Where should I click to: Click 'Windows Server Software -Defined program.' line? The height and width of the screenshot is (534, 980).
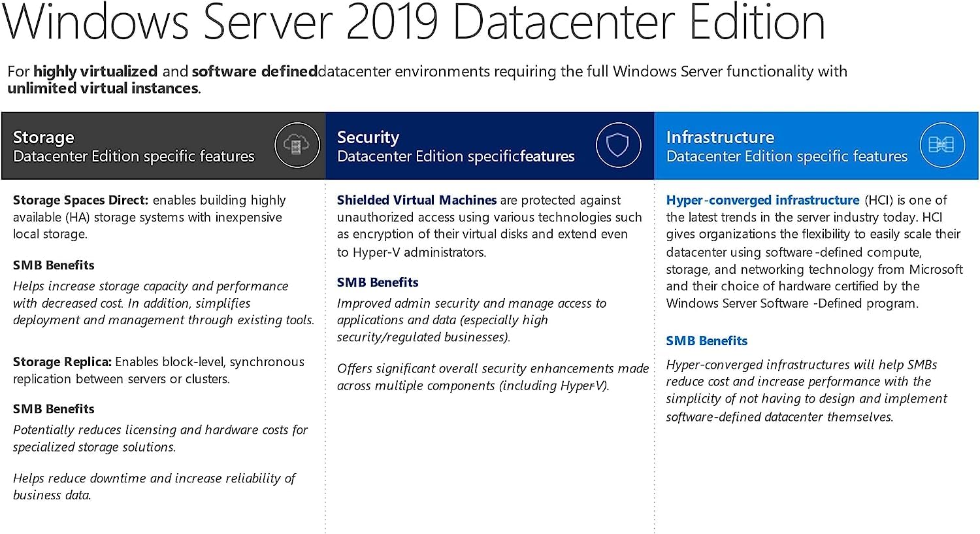tap(792, 303)
